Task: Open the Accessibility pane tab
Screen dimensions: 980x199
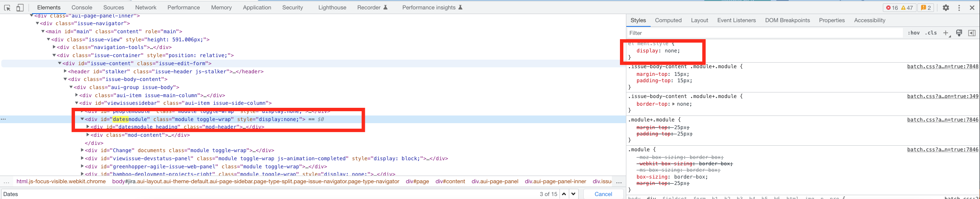Action: pyautogui.click(x=870, y=20)
